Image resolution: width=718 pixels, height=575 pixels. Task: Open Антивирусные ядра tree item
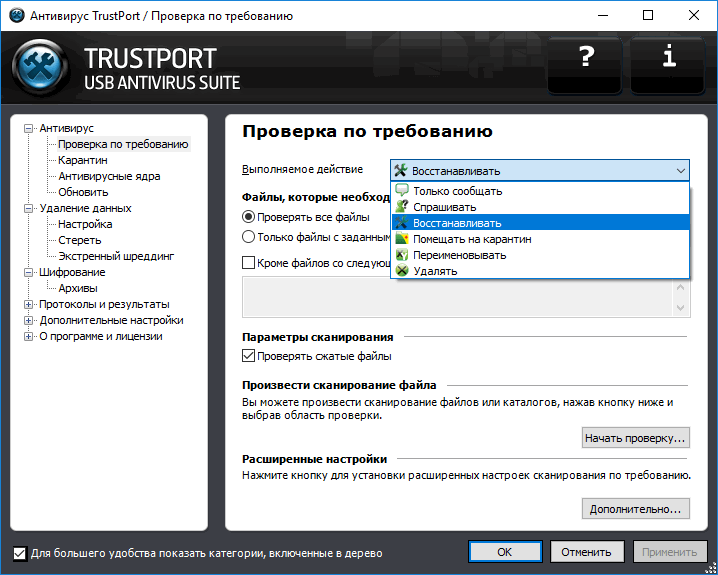(109, 176)
